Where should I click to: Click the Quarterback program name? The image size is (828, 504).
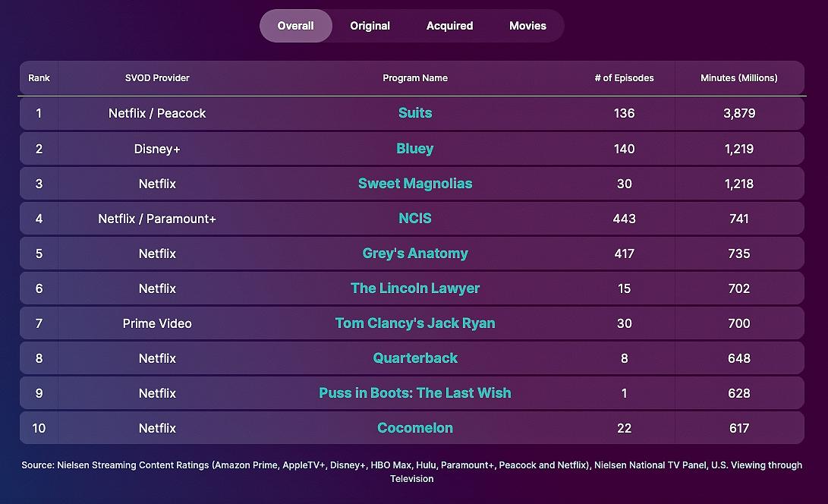(x=415, y=358)
